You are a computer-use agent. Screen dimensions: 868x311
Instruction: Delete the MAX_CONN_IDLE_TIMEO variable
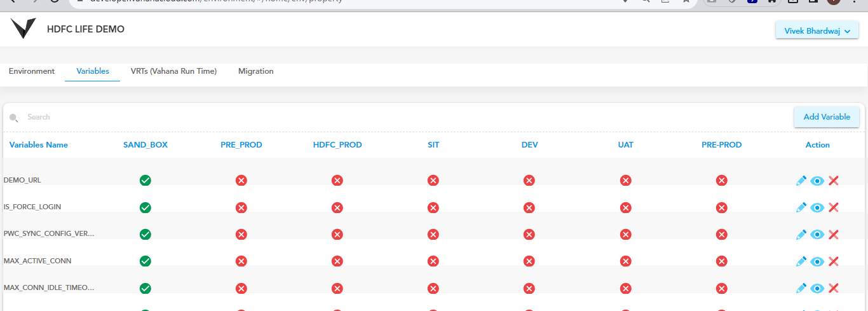834,289
